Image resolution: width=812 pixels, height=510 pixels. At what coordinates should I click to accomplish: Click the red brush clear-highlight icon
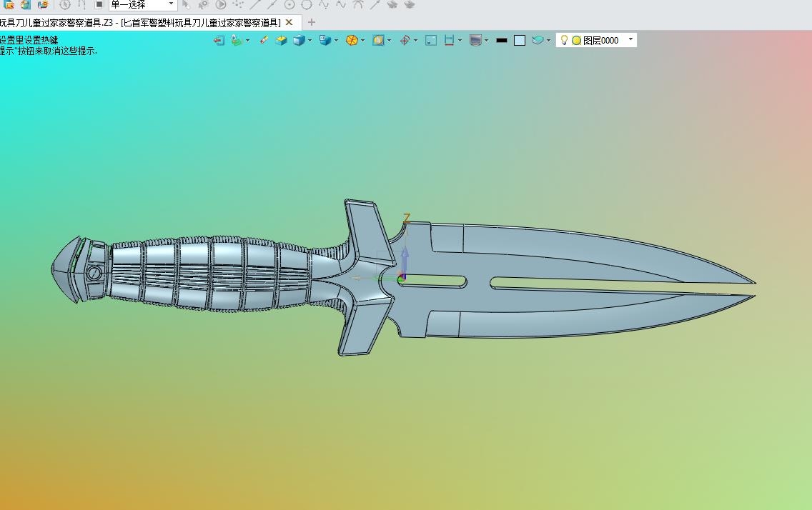click(264, 40)
